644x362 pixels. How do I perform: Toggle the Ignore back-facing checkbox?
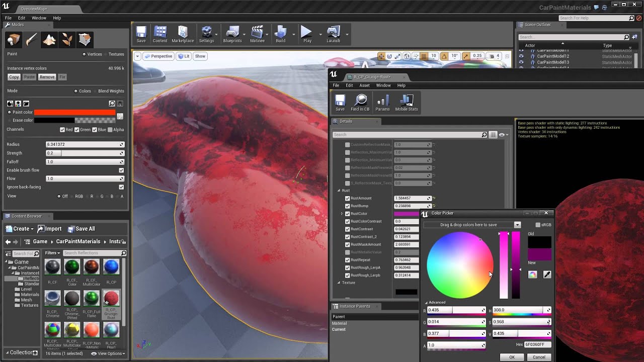121,187
